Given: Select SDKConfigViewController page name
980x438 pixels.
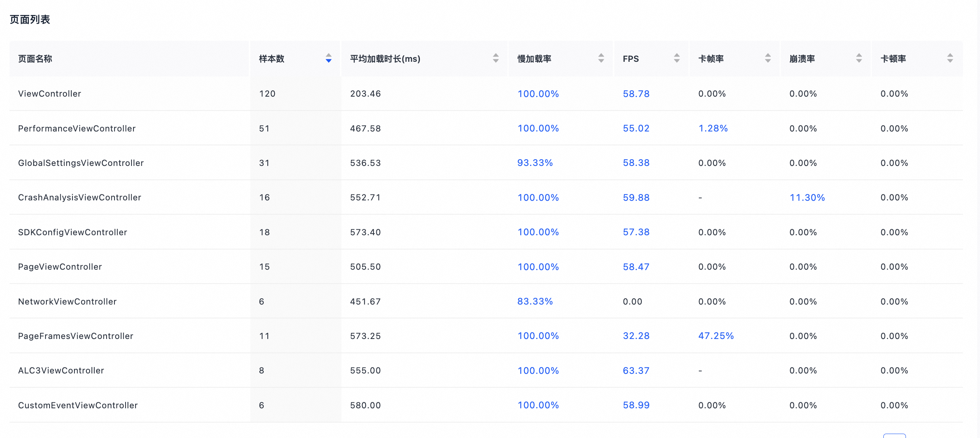Looking at the screenshot, I should tap(72, 232).
